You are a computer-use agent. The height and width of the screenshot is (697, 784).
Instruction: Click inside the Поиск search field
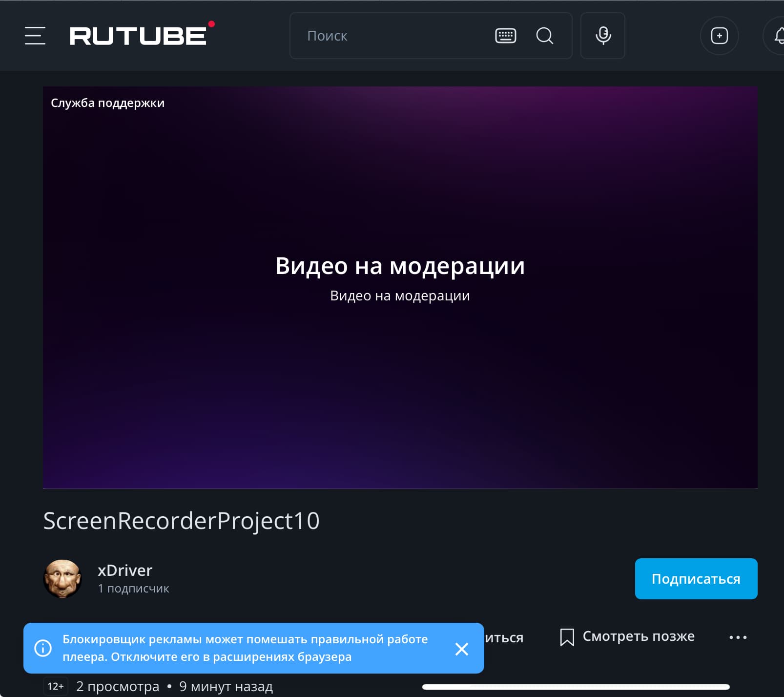(x=391, y=36)
